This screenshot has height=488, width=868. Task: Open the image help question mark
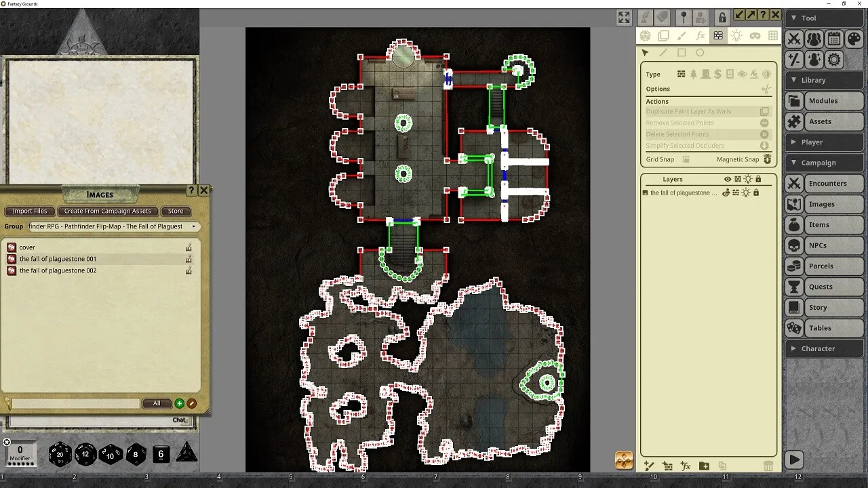click(763, 15)
